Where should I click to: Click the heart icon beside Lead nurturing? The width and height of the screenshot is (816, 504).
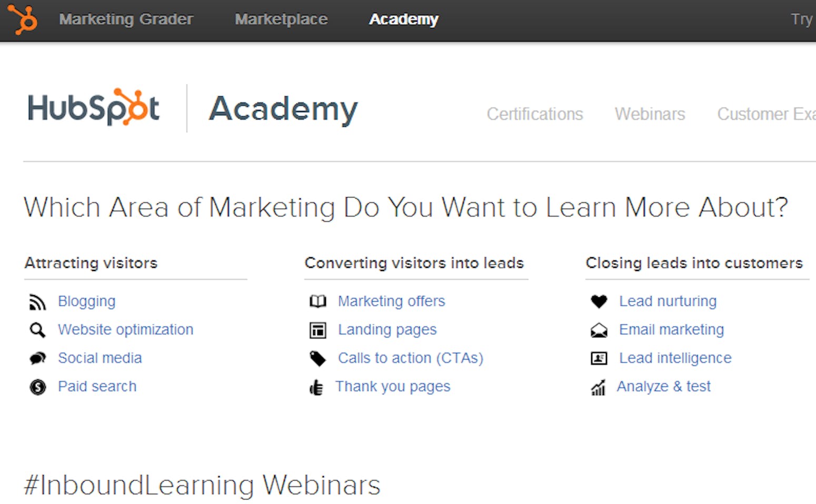(599, 301)
